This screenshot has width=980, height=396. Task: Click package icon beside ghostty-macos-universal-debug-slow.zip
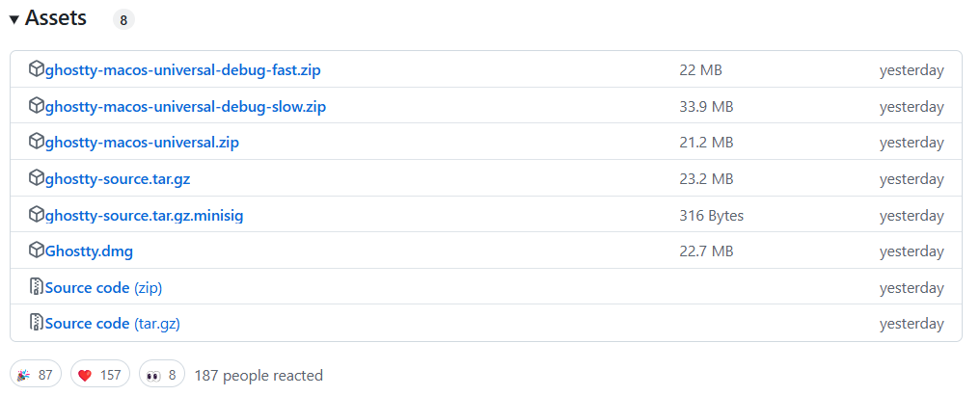click(x=37, y=106)
